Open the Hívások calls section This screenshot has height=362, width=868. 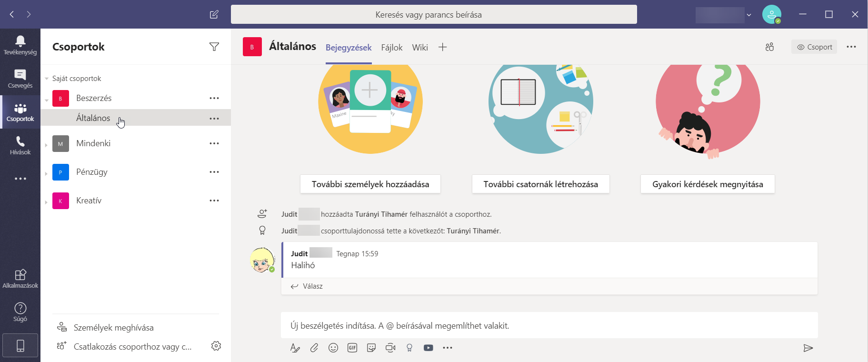20,145
